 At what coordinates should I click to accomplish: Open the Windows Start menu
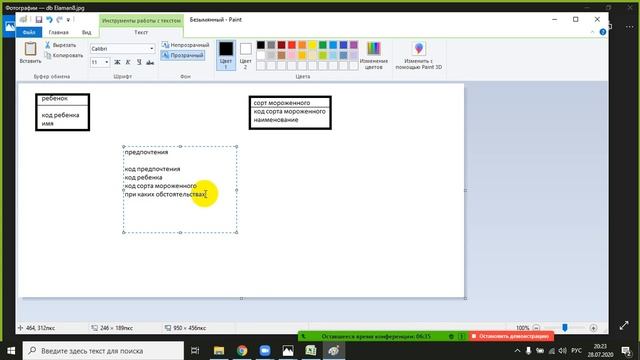11,351
